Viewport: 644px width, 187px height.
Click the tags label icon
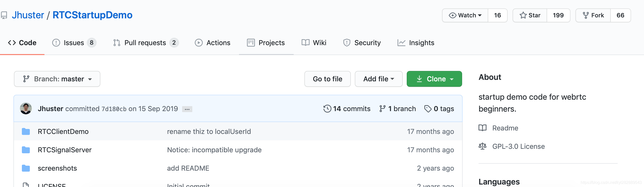(x=428, y=109)
